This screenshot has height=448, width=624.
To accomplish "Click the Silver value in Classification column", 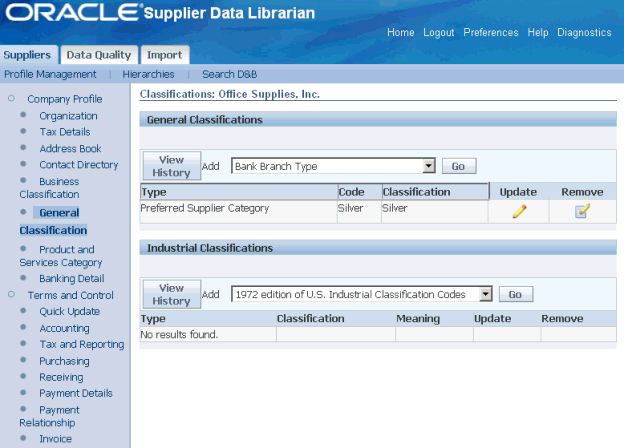I will click(395, 208).
